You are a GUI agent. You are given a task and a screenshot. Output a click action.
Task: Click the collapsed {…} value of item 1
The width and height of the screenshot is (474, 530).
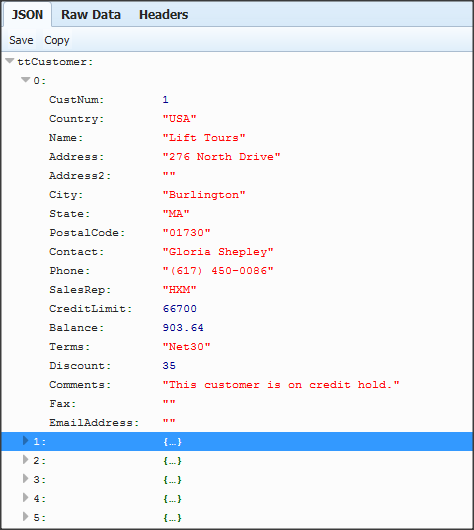pyautogui.click(x=172, y=442)
